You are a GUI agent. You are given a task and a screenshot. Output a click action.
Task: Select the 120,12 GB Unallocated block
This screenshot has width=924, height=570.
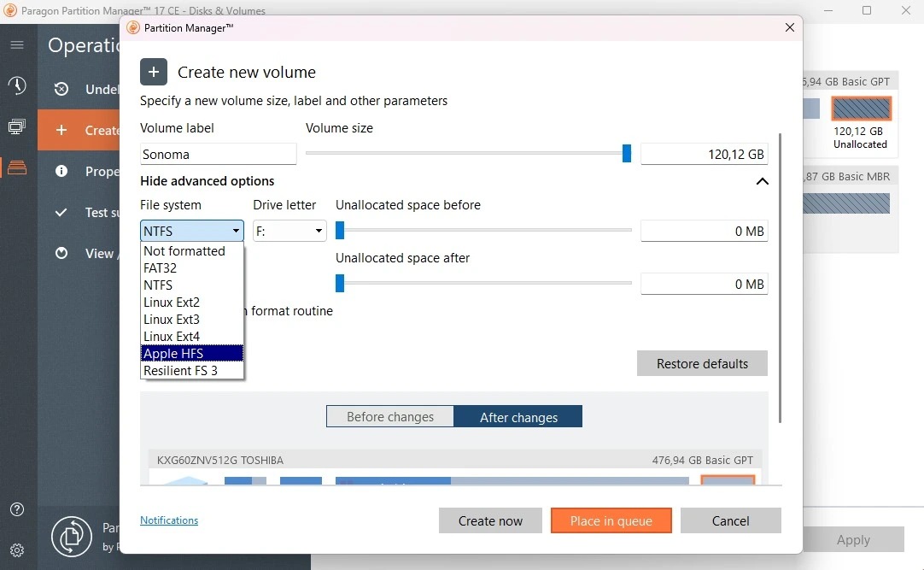861,109
